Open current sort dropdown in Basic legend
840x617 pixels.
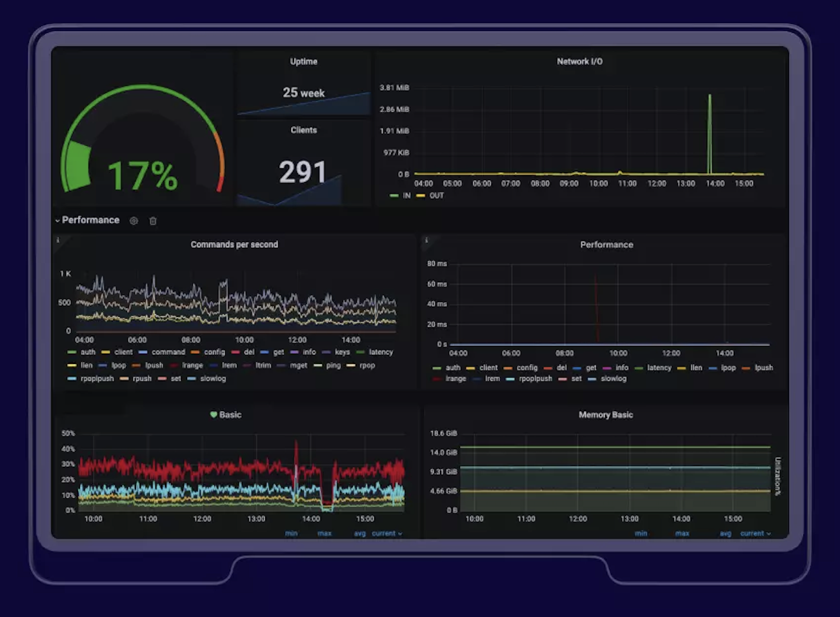pos(387,534)
